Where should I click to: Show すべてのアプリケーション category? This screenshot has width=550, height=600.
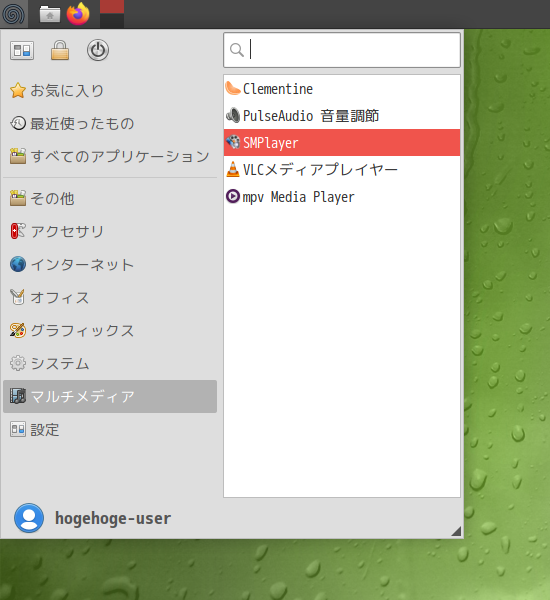(110, 157)
